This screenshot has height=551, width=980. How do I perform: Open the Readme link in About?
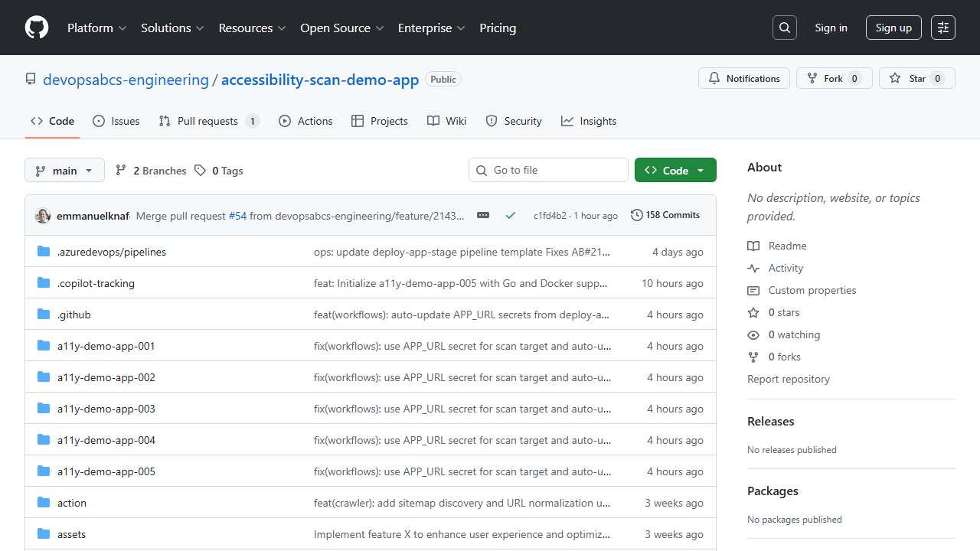(x=788, y=246)
